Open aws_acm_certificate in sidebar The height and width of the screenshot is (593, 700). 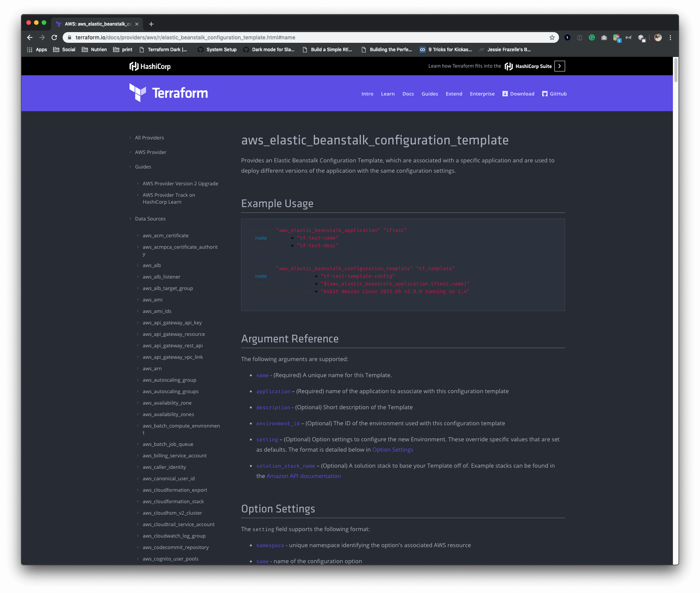(x=165, y=235)
